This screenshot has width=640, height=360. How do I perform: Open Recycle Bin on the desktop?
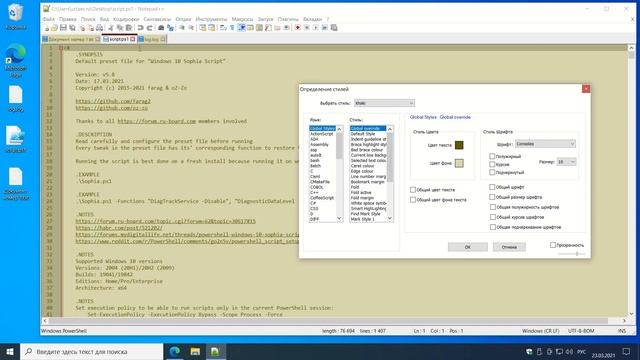click(16, 16)
